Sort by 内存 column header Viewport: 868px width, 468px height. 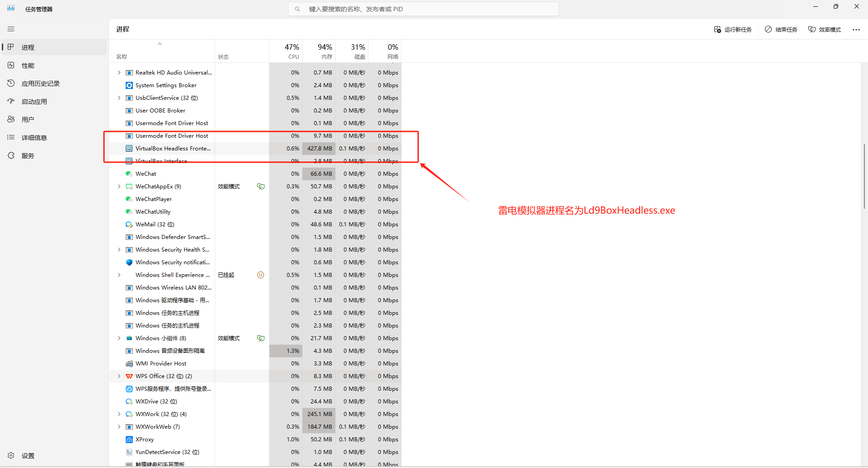[319, 51]
